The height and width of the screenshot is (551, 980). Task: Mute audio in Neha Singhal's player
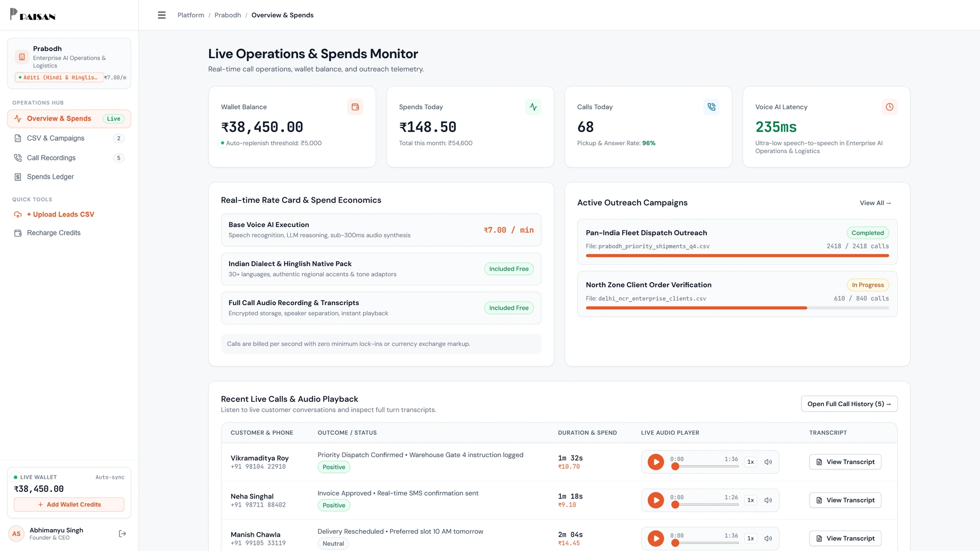[768, 500]
